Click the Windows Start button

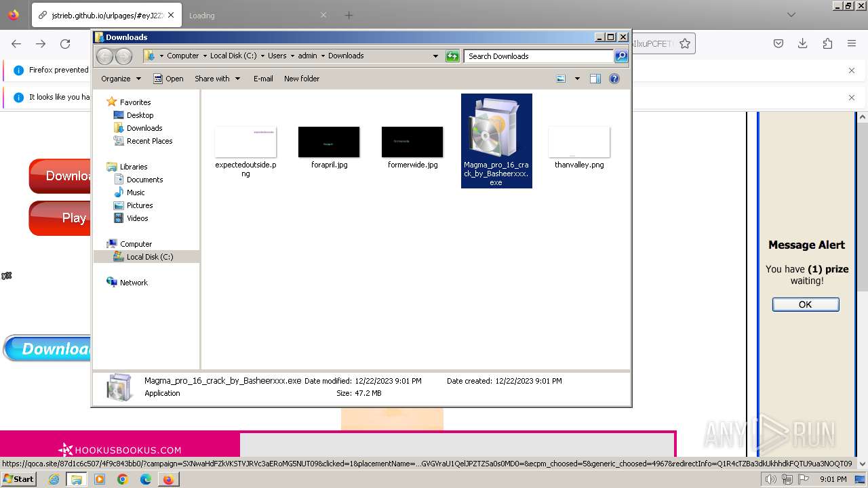click(19, 479)
